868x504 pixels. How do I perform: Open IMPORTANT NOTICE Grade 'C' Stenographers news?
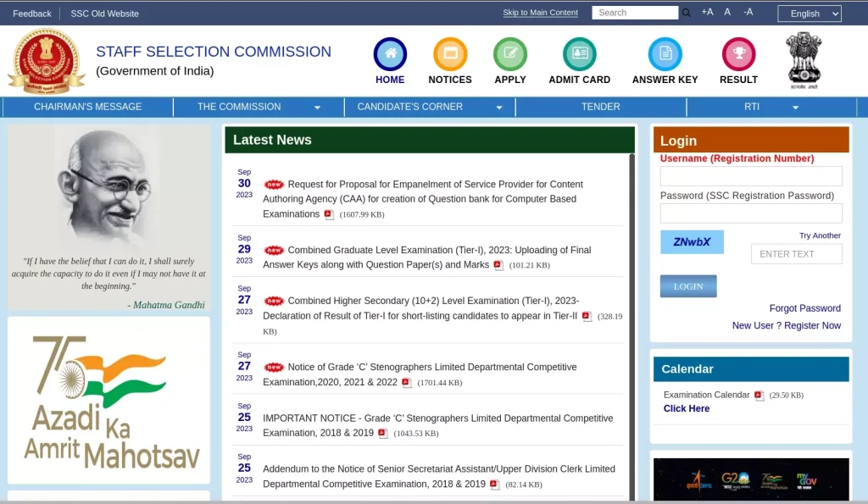(x=438, y=425)
